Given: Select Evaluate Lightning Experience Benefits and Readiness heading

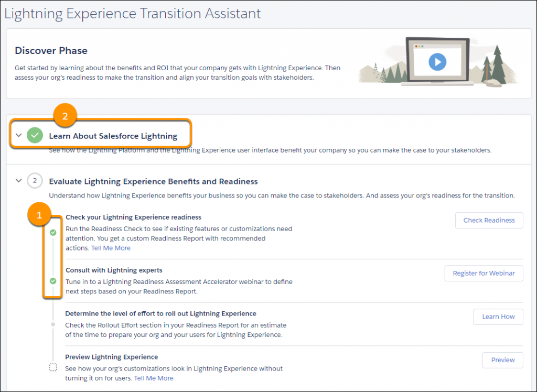Looking at the screenshot, I should click(153, 182).
